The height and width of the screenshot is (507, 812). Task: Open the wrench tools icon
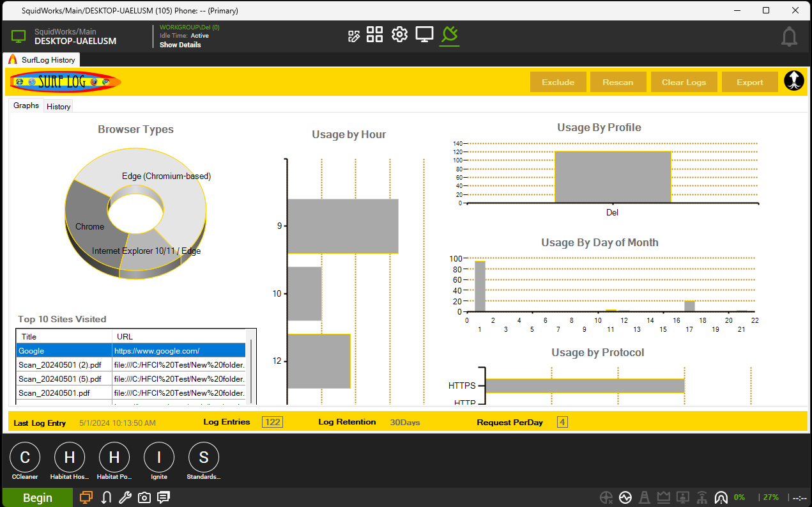(125, 497)
